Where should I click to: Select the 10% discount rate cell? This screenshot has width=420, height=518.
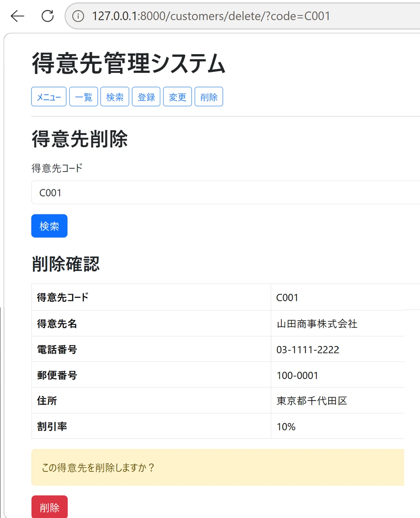(x=337, y=426)
